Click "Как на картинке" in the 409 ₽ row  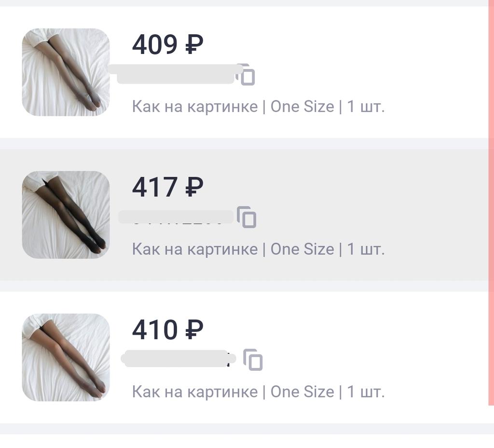tap(194, 107)
